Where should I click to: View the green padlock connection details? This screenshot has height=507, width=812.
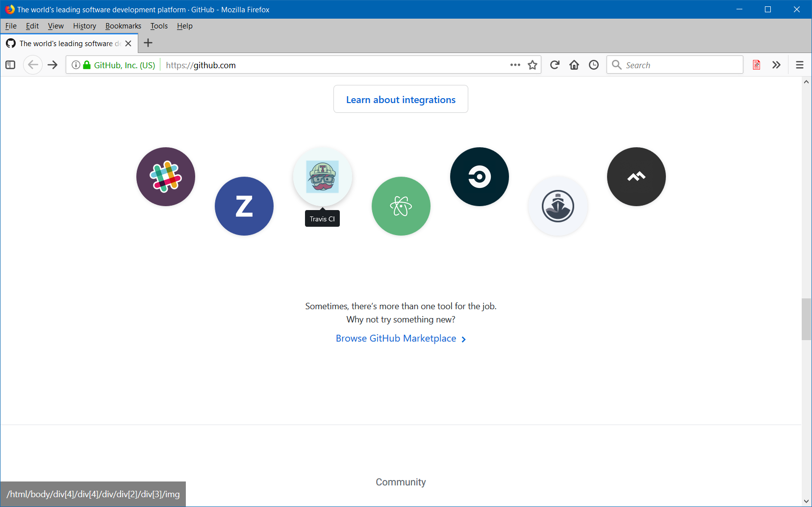tap(87, 65)
